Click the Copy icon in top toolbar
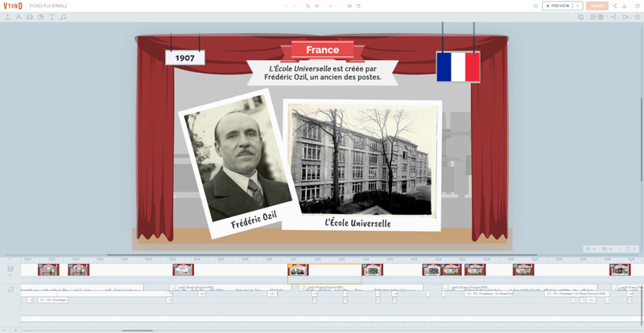 pyautogui.click(x=308, y=6)
